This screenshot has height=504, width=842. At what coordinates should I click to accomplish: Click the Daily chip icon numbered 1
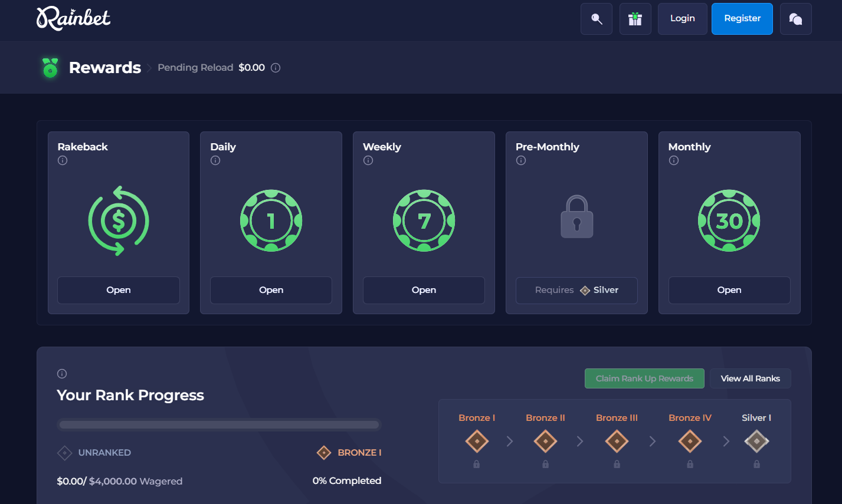(271, 220)
